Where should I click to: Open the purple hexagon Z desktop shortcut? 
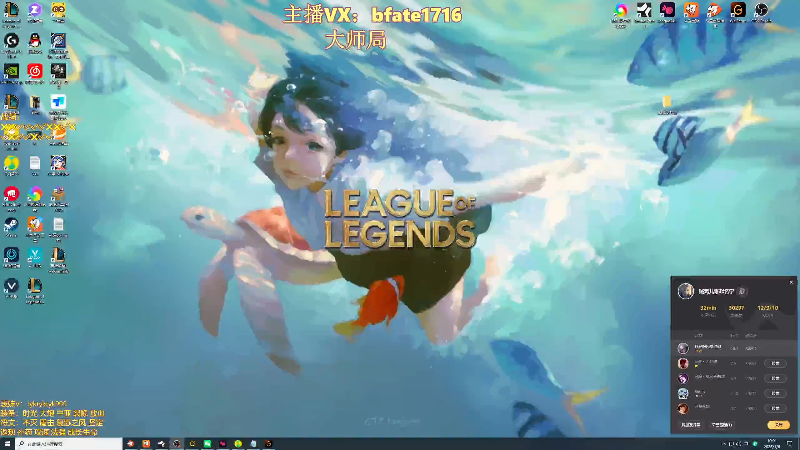pos(35,10)
